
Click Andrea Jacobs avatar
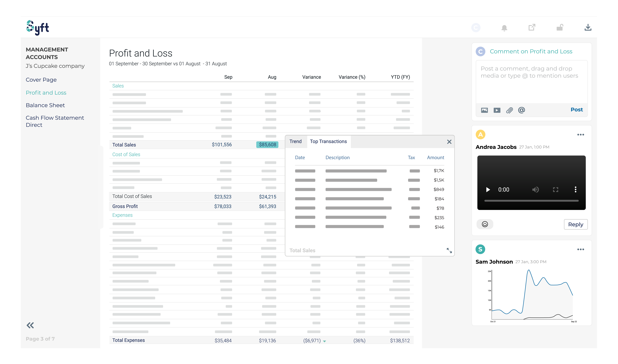(x=480, y=134)
